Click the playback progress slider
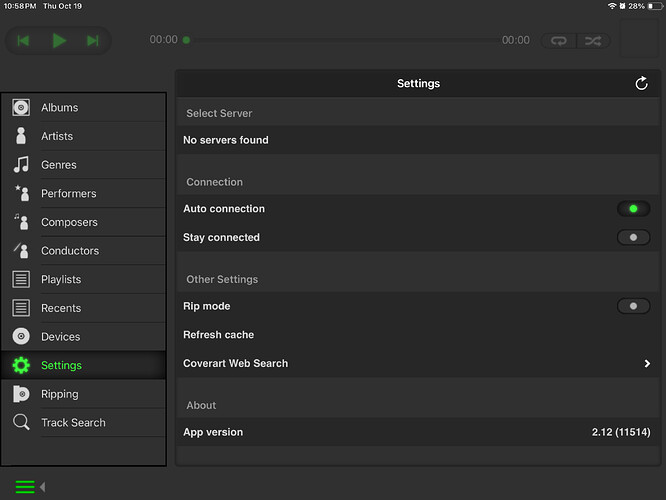The image size is (666, 500). (x=343, y=41)
